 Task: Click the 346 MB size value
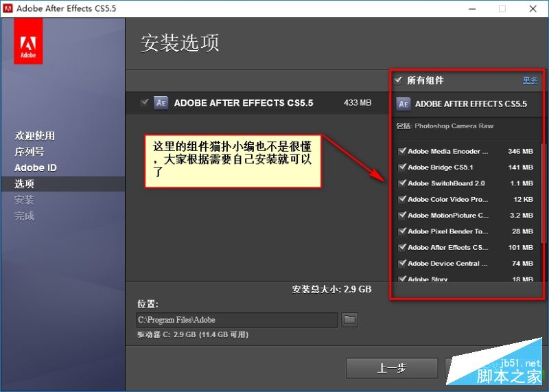click(x=520, y=151)
